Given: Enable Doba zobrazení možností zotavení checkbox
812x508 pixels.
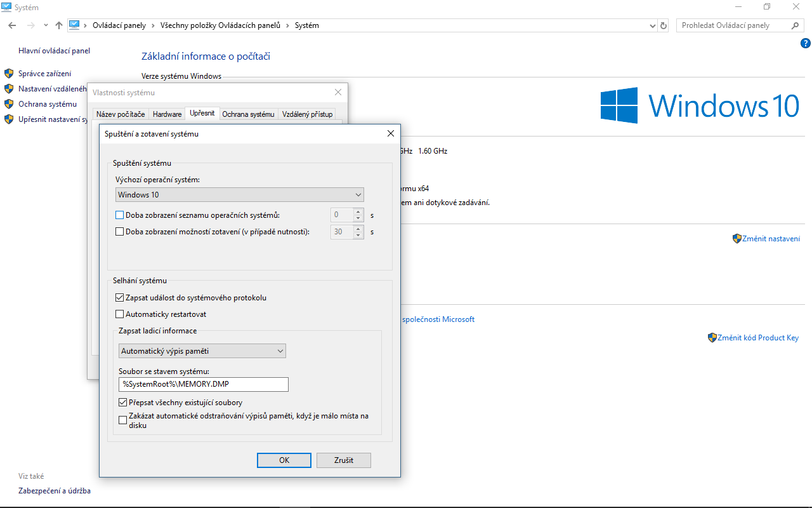Looking at the screenshot, I should (x=119, y=232).
